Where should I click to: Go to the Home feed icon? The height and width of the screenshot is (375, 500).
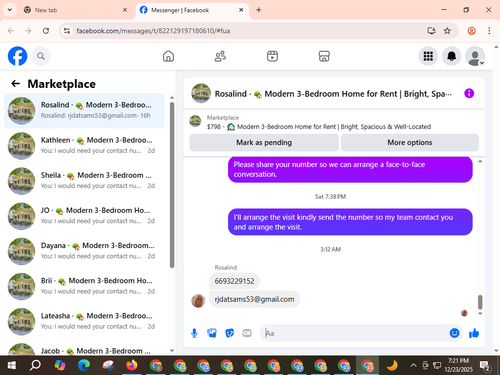(x=168, y=56)
